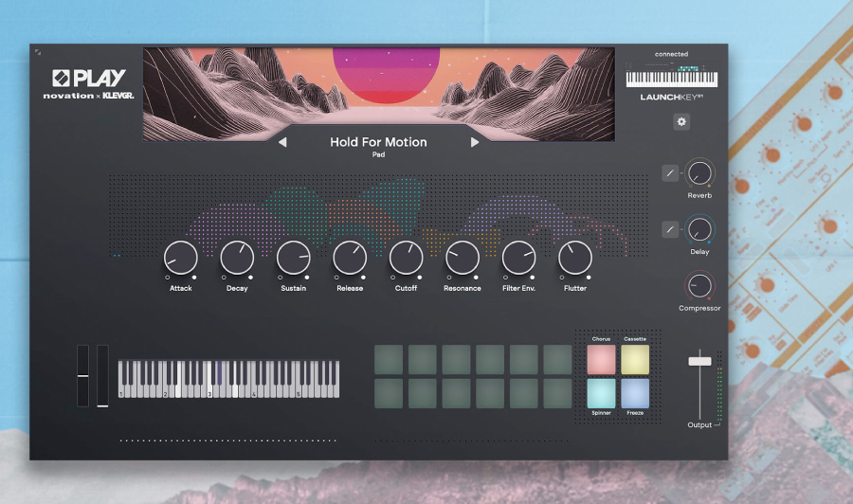The image size is (853, 504).
Task: Click the Delay edit pencil icon
Action: click(670, 229)
